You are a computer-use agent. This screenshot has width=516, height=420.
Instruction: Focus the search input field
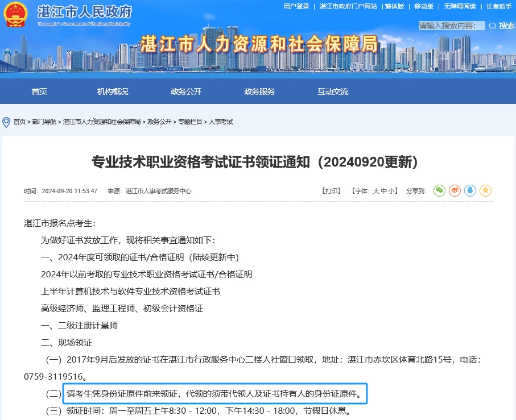tap(452, 26)
